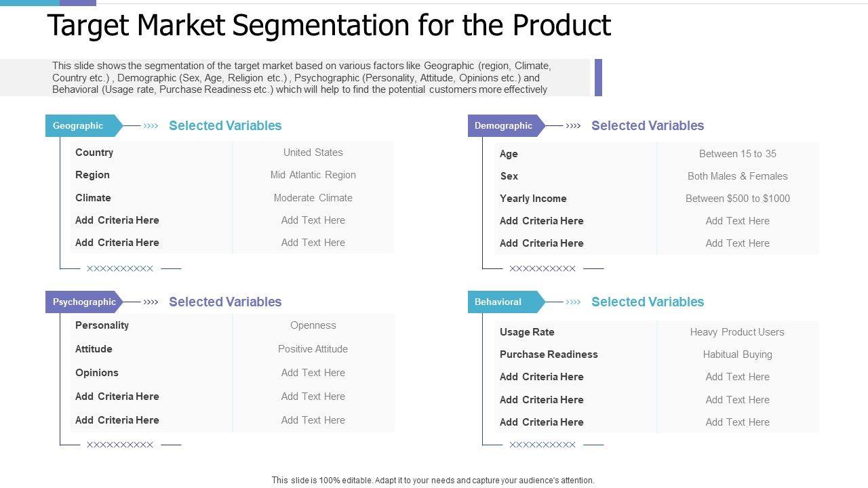
Task: Select the United States value cell
Action: (313, 152)
